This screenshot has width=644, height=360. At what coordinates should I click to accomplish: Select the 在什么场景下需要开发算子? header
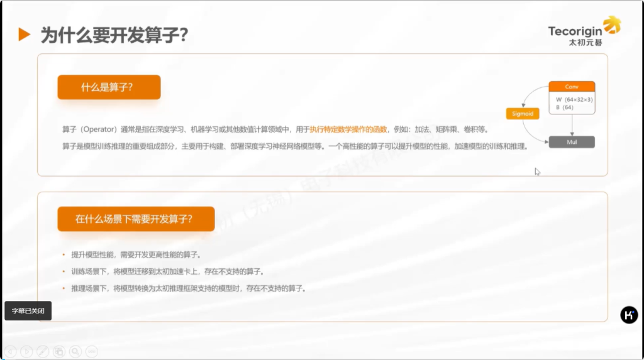point(136,219)
